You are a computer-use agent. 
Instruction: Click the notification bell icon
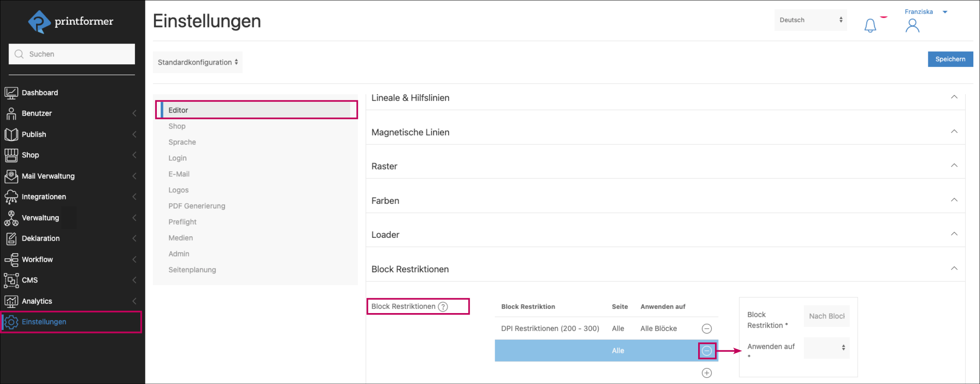pyautogui.click(x=870, y=25)
